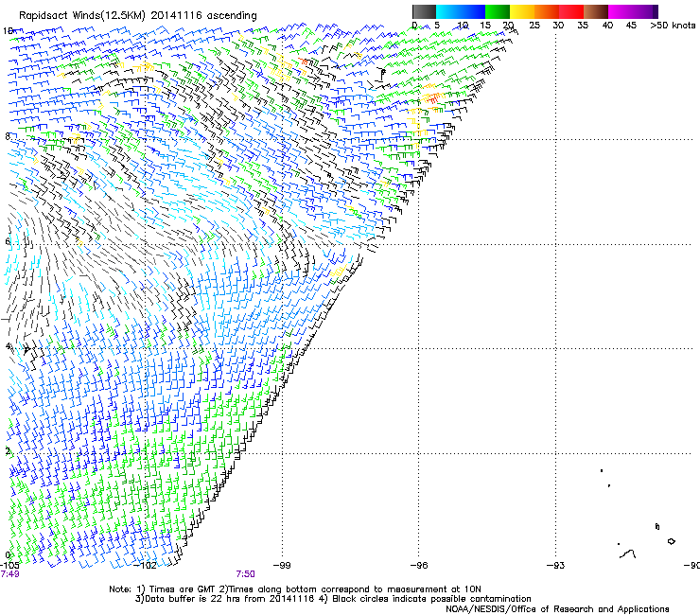700x615 pixels.
Task: Click the -99 longitude axis label
Action: click(282, 566)
